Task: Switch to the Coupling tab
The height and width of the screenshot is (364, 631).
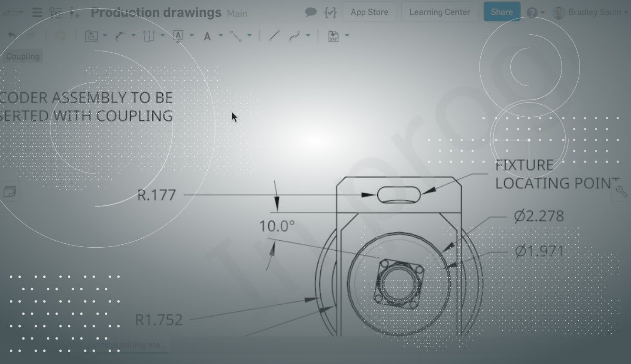Action: click(x=23, y=56)
